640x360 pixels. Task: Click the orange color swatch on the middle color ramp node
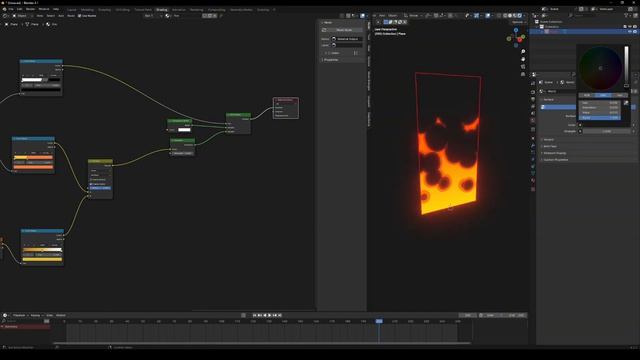(33, 167)
